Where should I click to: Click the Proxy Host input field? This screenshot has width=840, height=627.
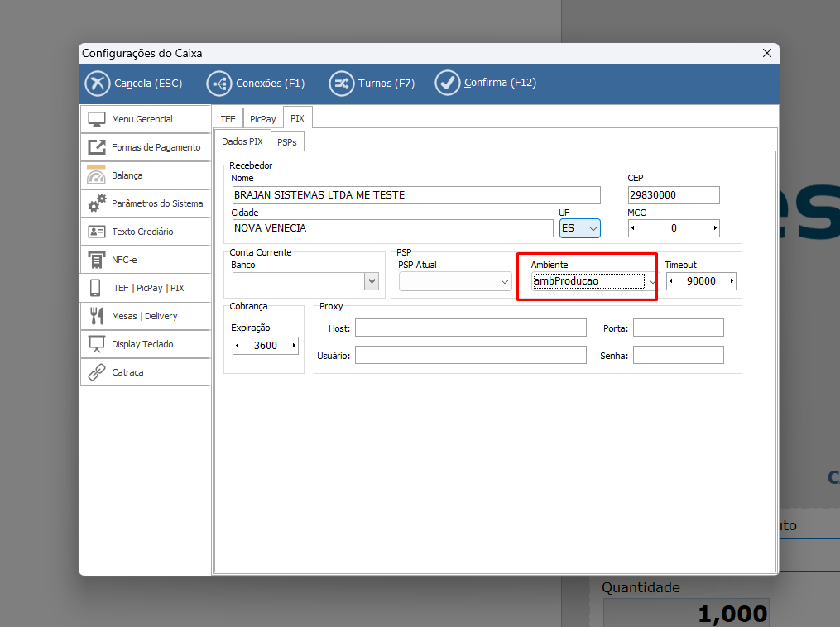click(470, 328)
